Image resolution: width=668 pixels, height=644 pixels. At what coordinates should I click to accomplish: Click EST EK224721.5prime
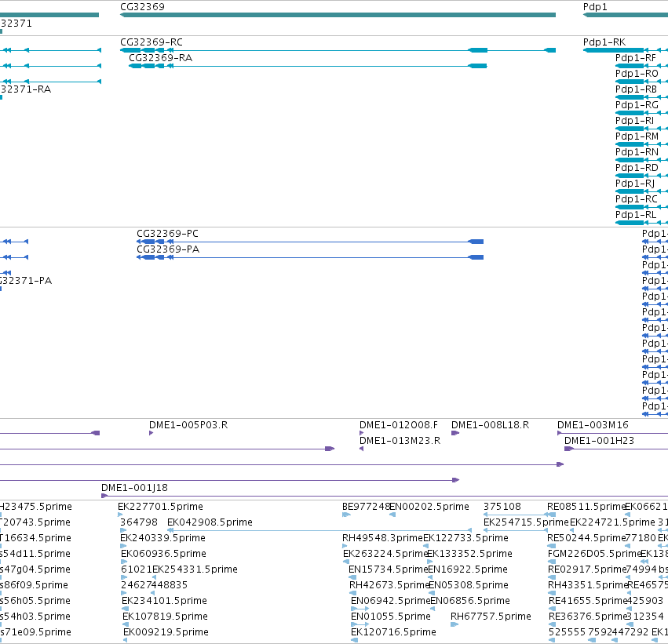[612, 522]
